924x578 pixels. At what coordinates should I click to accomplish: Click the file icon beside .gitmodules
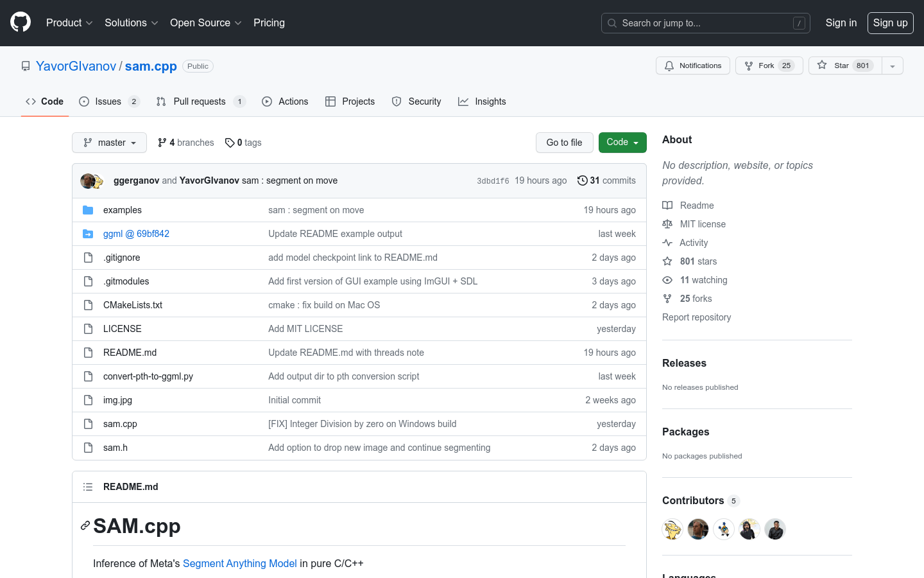point(88,281)
